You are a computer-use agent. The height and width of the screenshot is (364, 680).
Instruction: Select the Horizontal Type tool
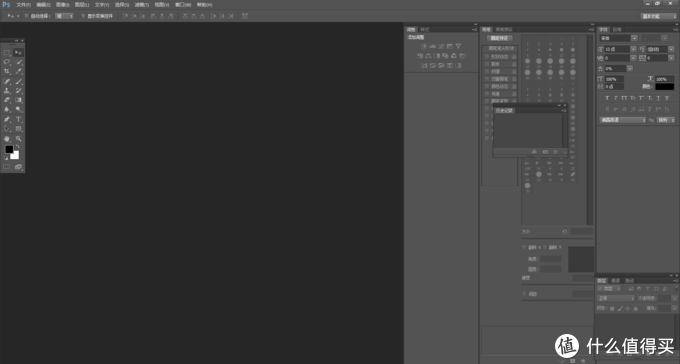pos(19,119)
